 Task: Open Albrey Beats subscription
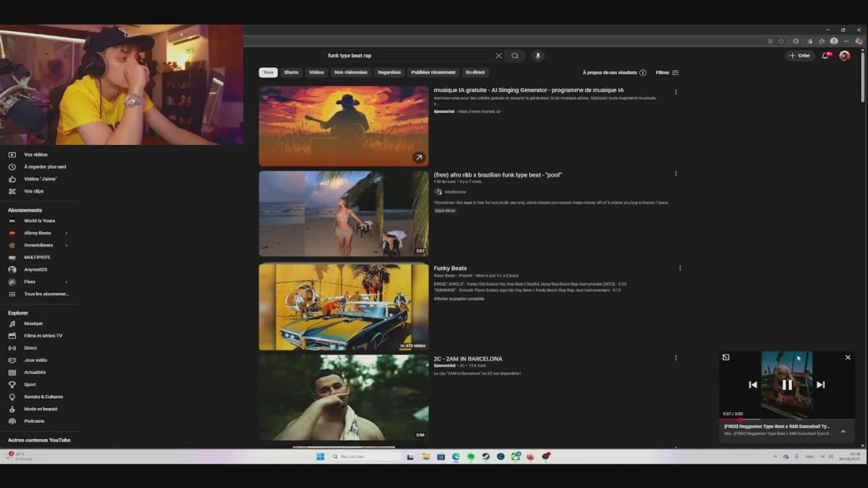tap(38, 233)
